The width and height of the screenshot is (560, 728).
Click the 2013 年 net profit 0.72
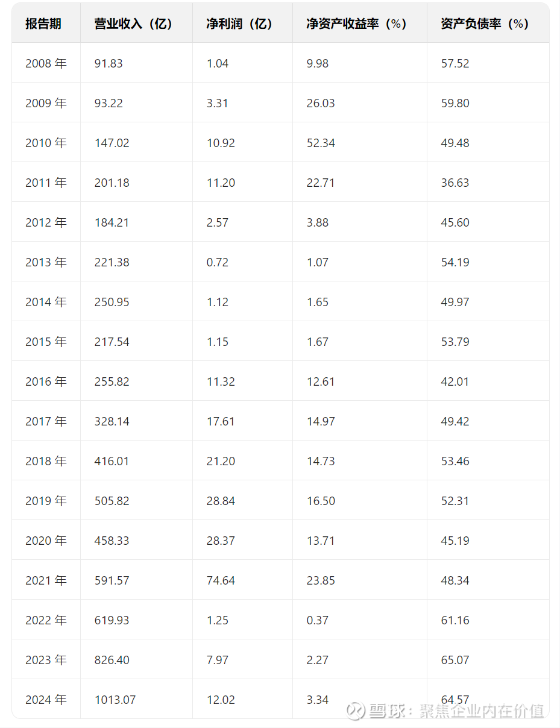coord(218,262)
